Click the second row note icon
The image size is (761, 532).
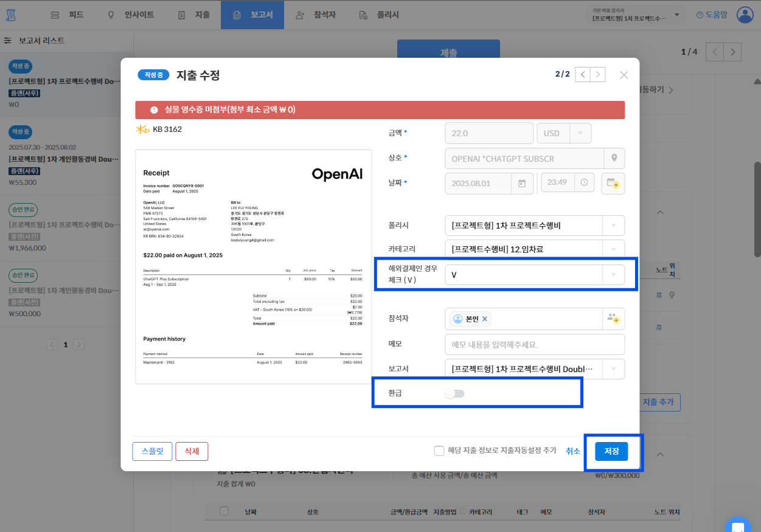point(659,326)
